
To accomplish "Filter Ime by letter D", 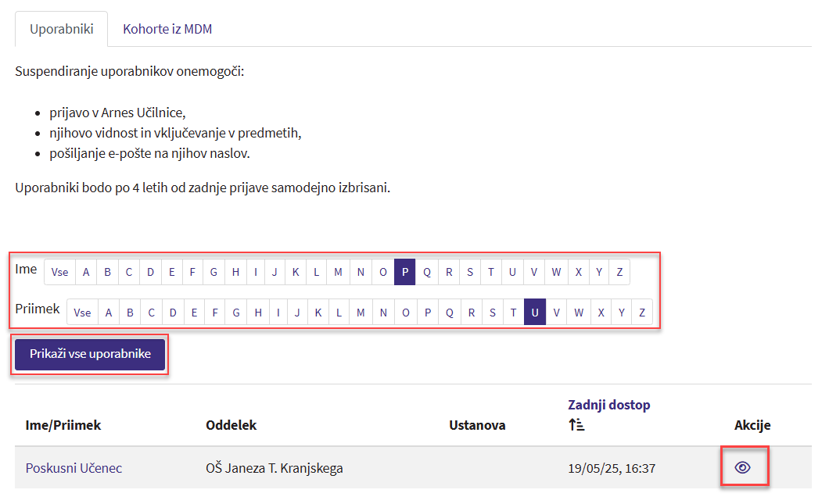I will [x=150, y=272].
